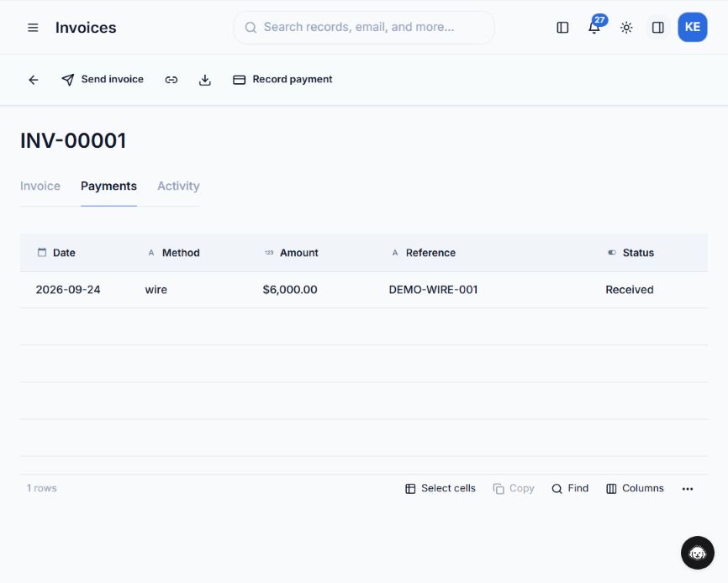Open the chat assistant bubble icon
Image resolution: width=728 pixels, height=583 pixels.
pos(698,553)
